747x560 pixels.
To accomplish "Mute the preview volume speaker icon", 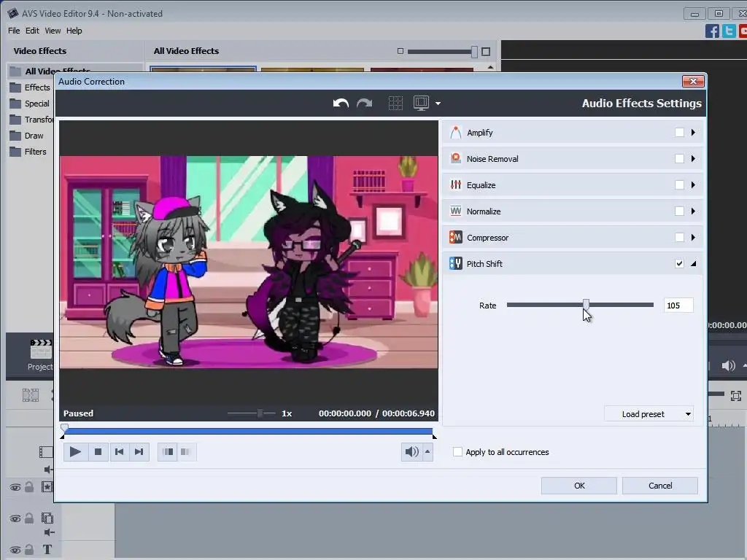I will pyautogui.click(x=411, y=452).
